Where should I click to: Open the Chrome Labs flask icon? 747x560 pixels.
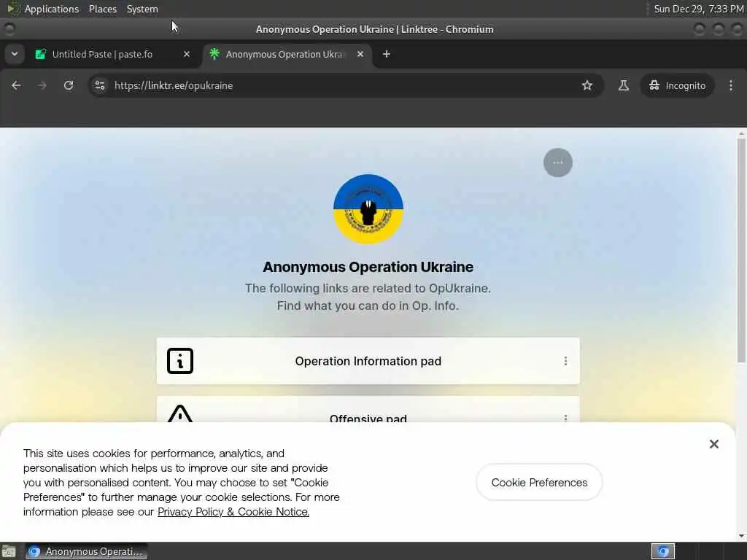point(623,86)
